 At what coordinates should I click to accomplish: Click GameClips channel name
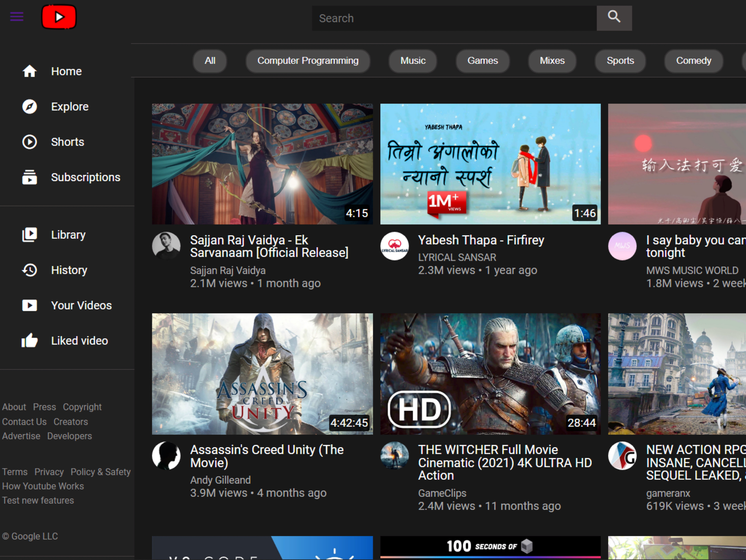[x=442, y=493]
